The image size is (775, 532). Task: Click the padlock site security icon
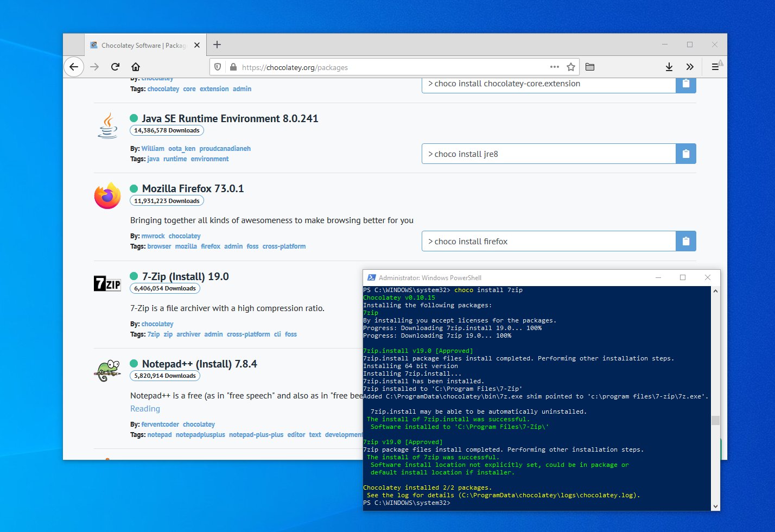click(233, 67)
